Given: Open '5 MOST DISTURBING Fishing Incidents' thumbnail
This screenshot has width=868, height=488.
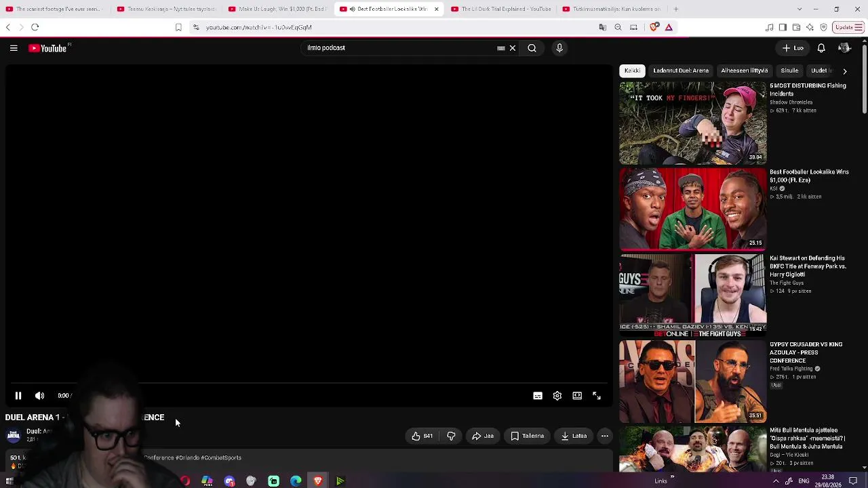Looking at the screenshot, I should (x=693, y=123).
